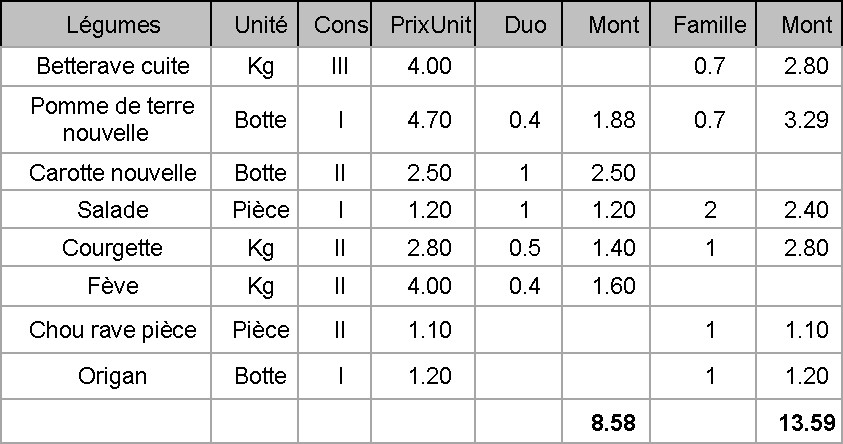Click the Famille column header
843x444 pixels.
coord(710,25)
